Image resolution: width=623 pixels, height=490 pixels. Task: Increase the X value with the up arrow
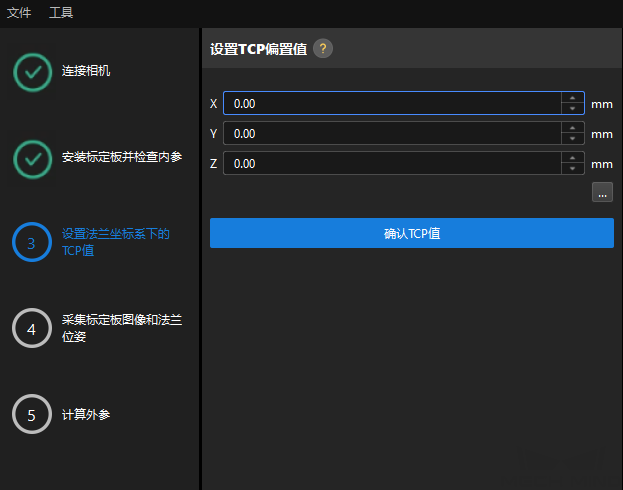(572, 98)
